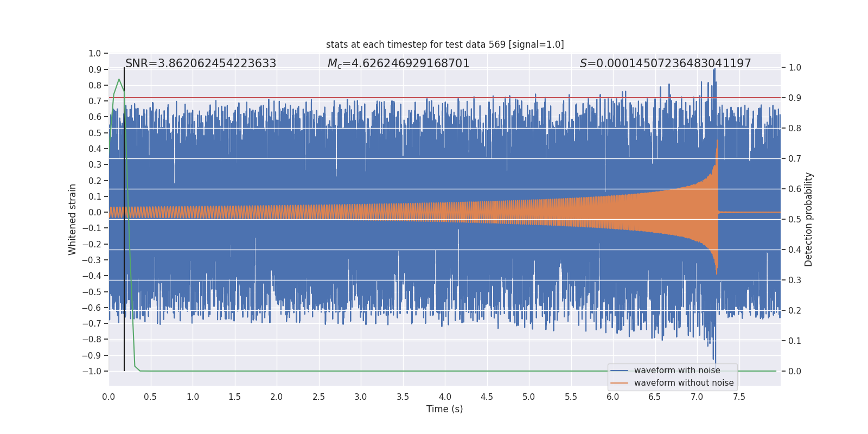868x434 pixels.
Task: Click the 2.0 tick on the time axis
Action: tap(277, 397)
